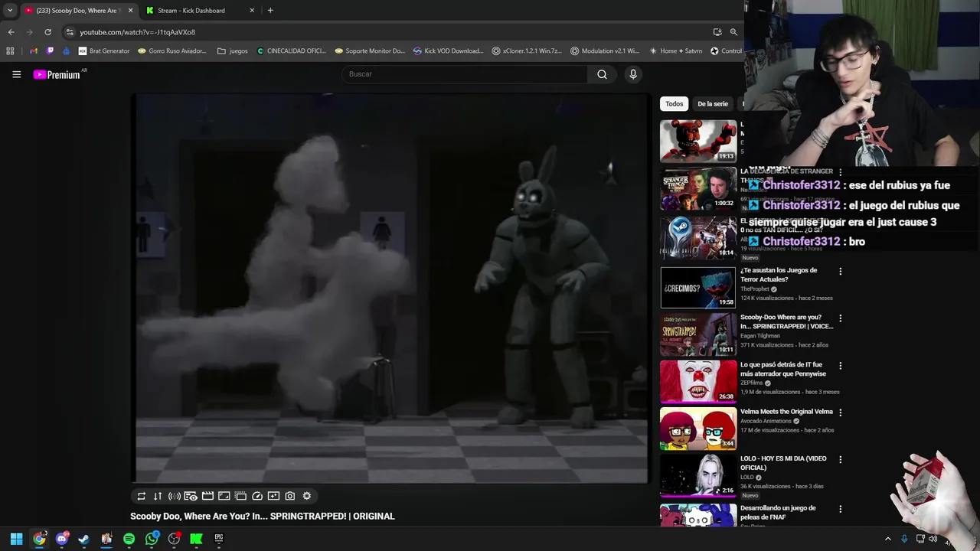Reload the current page
Viewport: 980px width, 551px height.
(x=47, y=32)
